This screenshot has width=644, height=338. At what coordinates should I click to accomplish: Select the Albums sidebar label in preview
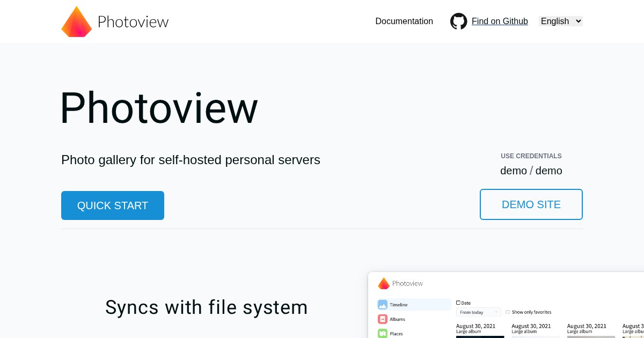(x=398, y=319)
